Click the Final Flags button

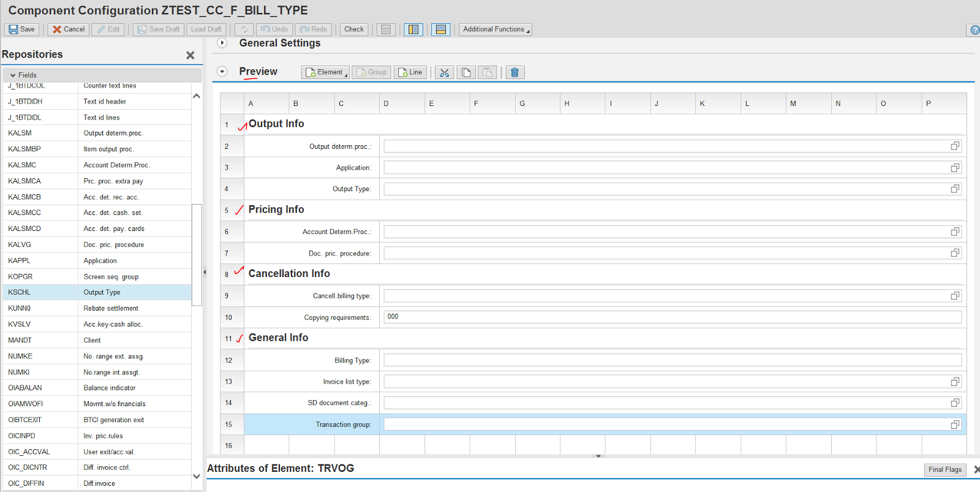tap(945, 470)
